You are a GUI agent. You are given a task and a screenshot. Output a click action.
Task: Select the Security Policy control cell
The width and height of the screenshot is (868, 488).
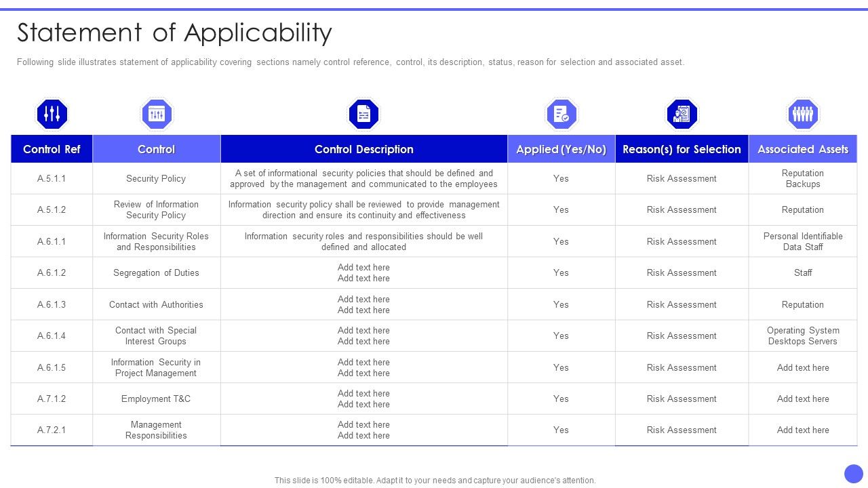pos(156,179)
